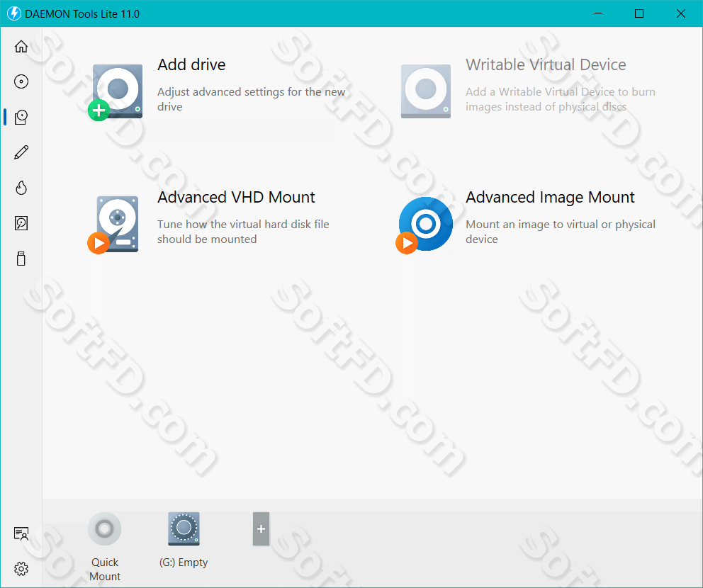The width and height of the screenshot is (703, 588).
Task: Maximize the DAEMON Tools Lite window
Action: click(639, 13)
